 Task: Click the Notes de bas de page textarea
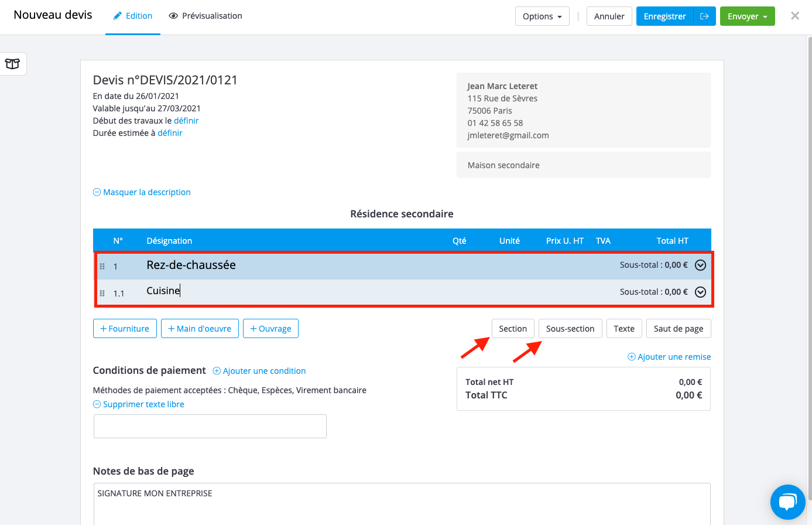(402, 504)
